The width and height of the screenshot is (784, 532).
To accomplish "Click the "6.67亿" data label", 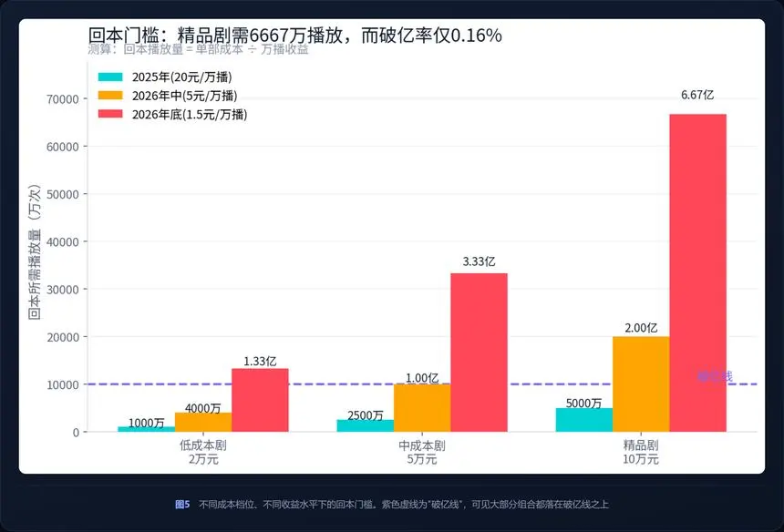I will tap(697, 95).
